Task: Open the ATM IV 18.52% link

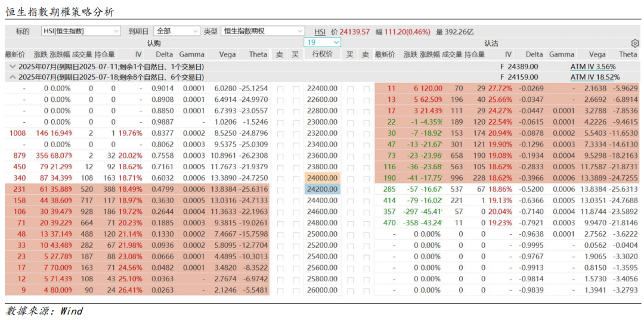Action: click(595, 77)
